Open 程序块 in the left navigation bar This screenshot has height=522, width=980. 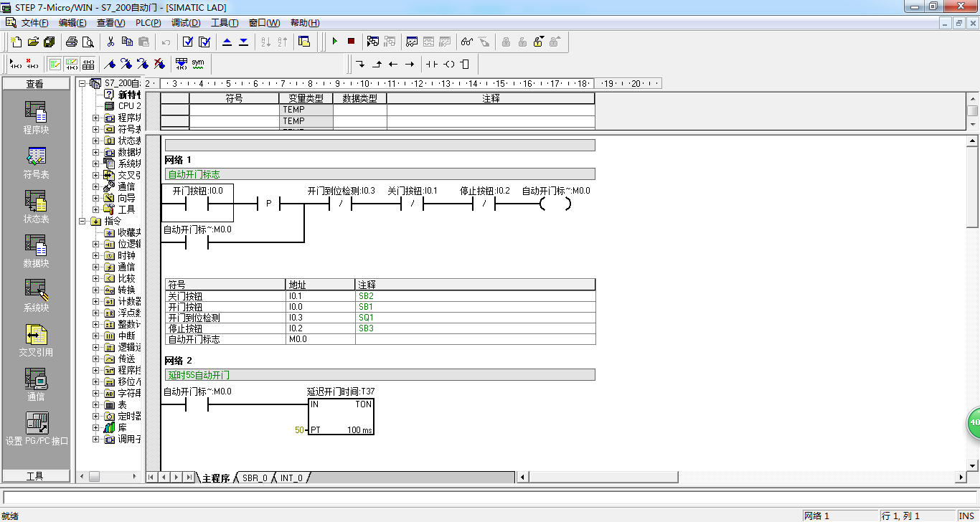click(x=36, y=118)
